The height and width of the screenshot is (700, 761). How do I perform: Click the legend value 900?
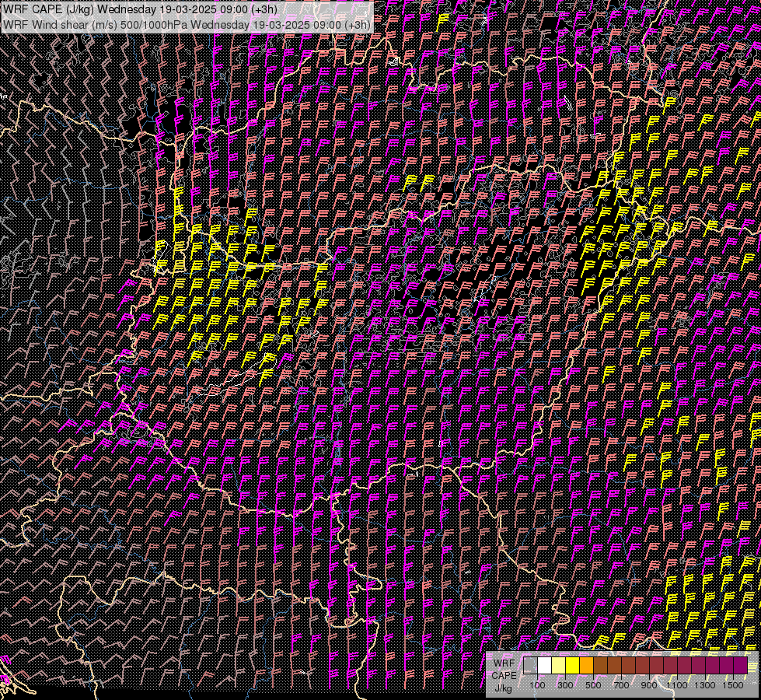pos(649,685)
